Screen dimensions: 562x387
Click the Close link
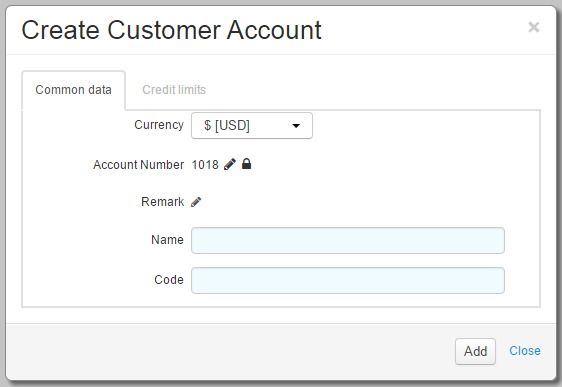click(525, 351)
